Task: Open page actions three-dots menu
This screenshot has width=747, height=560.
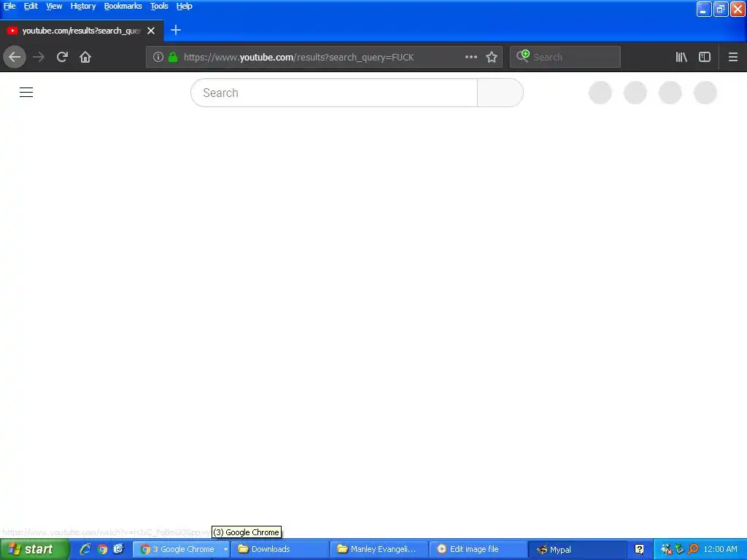Action: (x=471, y=57)
